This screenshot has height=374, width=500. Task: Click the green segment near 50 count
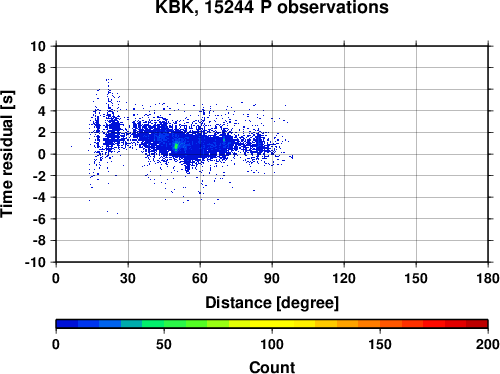point(164,324)
